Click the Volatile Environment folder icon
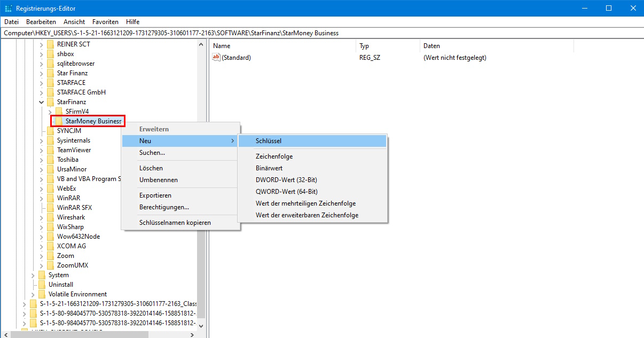 point(42,294)
